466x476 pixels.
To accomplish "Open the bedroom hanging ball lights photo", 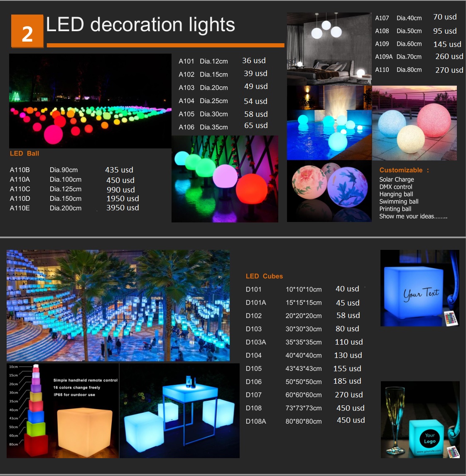I will 329,49.
